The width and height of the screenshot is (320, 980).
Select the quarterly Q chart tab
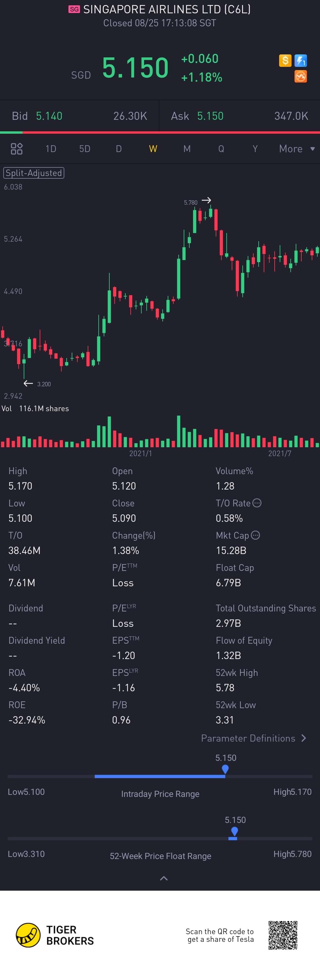[x=221, y=149]
